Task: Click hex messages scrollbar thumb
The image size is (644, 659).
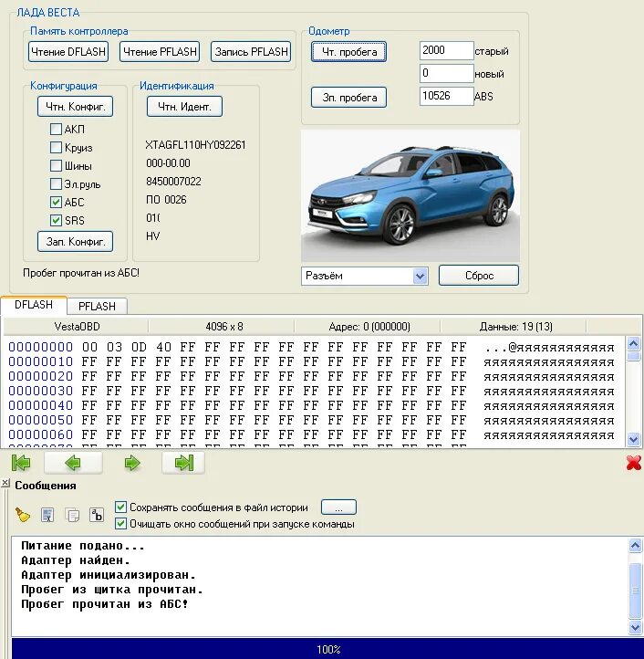Action: (633, 357)
